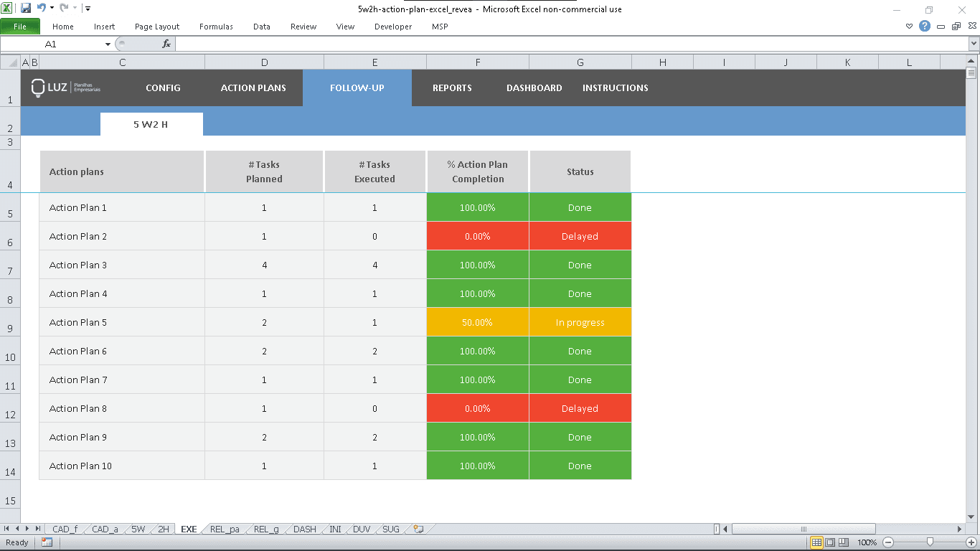Open the View ribbon tab
This screenshot has height=551, width=980.
click(x=345, y=27)
